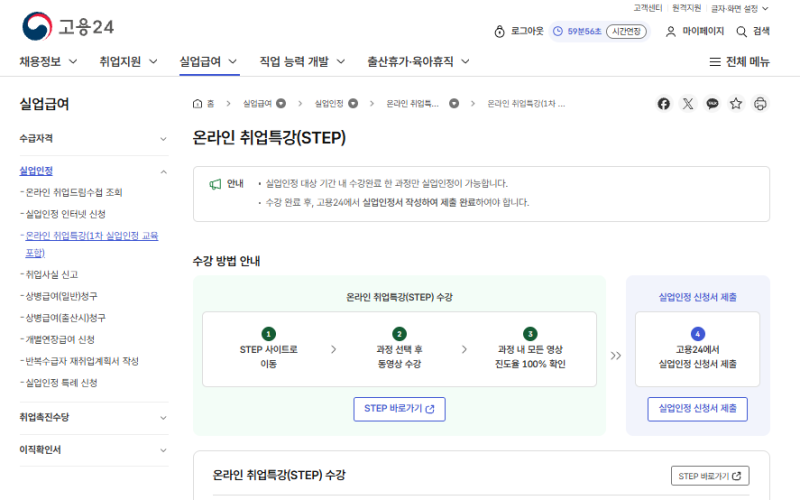The image size is (800, 500).
Task: Click step 3 진도율 100% 확인
Action: [x=530, y=349]
